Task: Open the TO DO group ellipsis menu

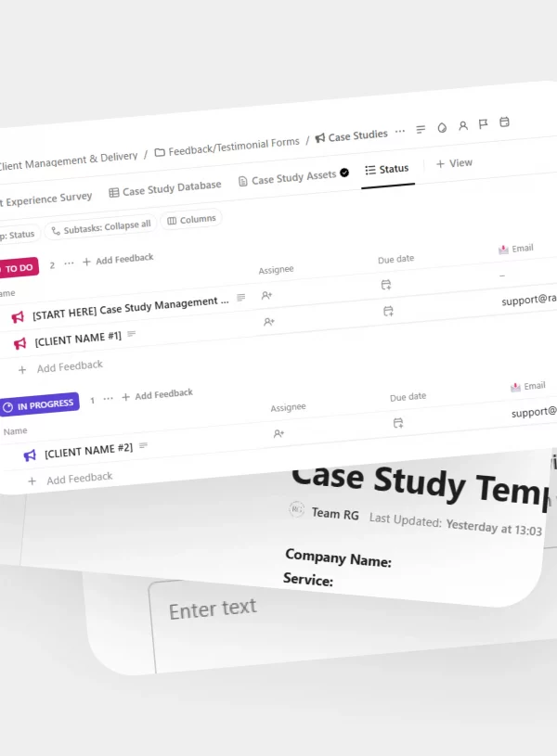Action: [x=69, y=263]
